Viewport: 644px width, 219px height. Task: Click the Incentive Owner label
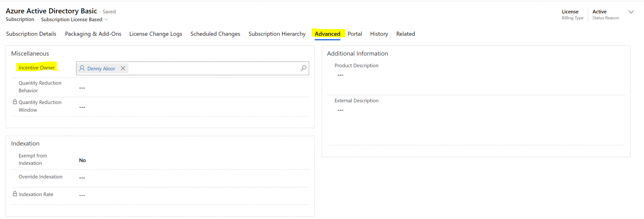(x=36, y=68)
